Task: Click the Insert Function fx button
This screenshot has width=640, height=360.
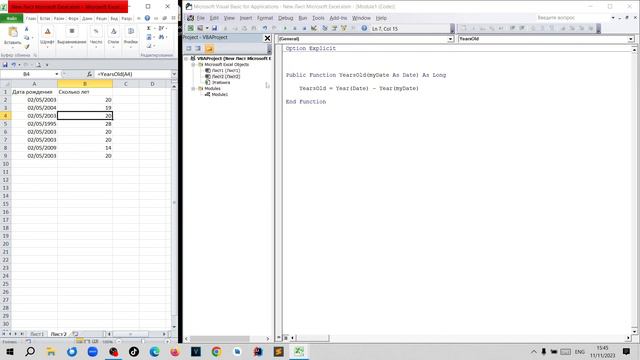Action: coord(89,74)
